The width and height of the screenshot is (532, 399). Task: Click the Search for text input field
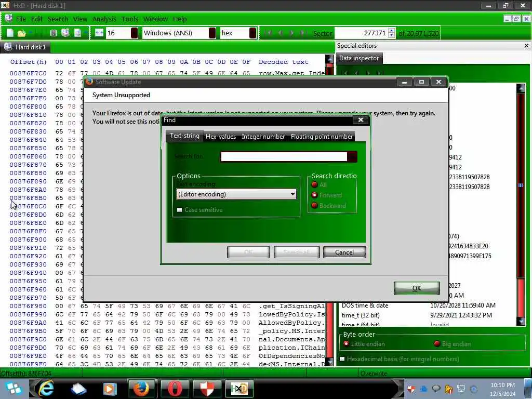tap(284, 156)
